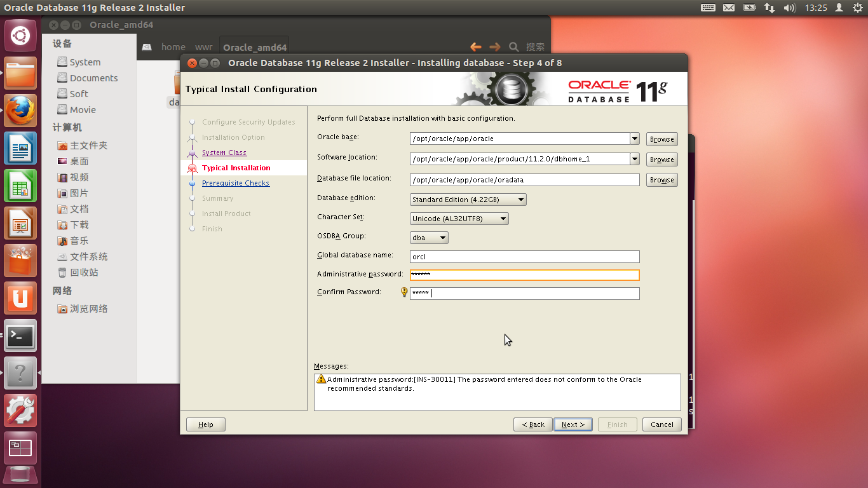
Task: Click the Next button
Action: pos(573,424)
